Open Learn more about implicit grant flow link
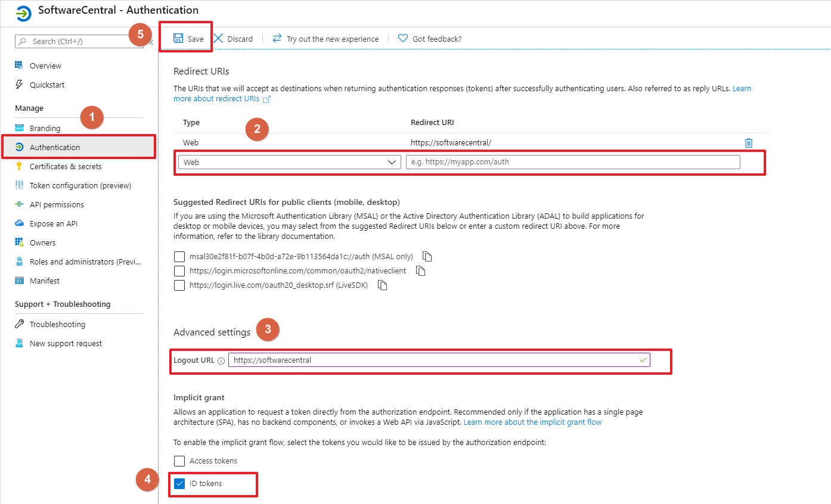Screen dimensions: 831x504 tap(532, 422)
